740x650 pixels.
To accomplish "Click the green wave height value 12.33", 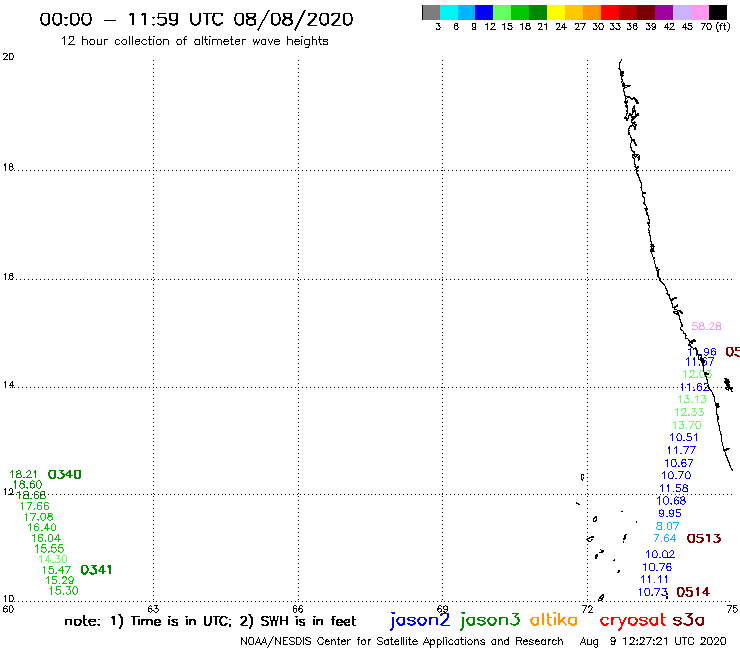I will point(689,412).
